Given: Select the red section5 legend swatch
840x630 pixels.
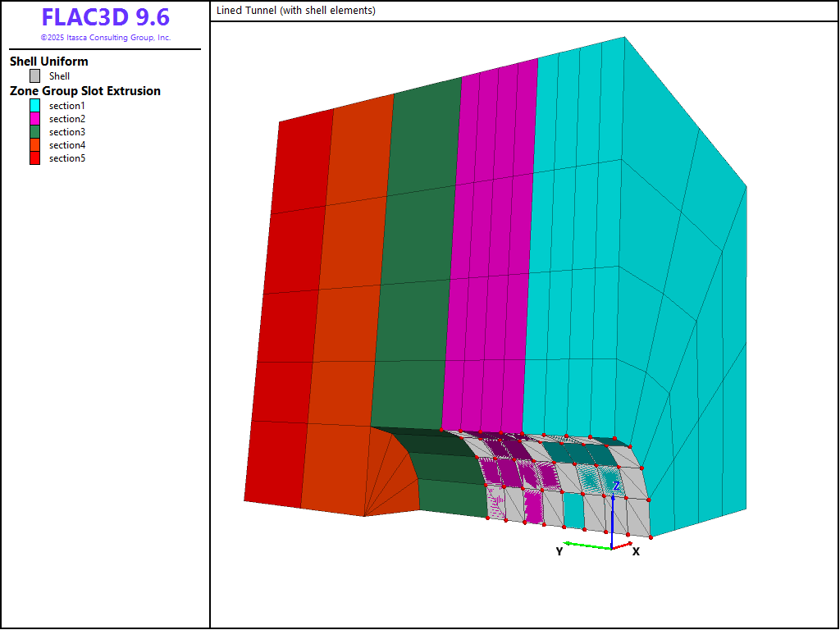Looking at the screenshot, I should point(34,158).
